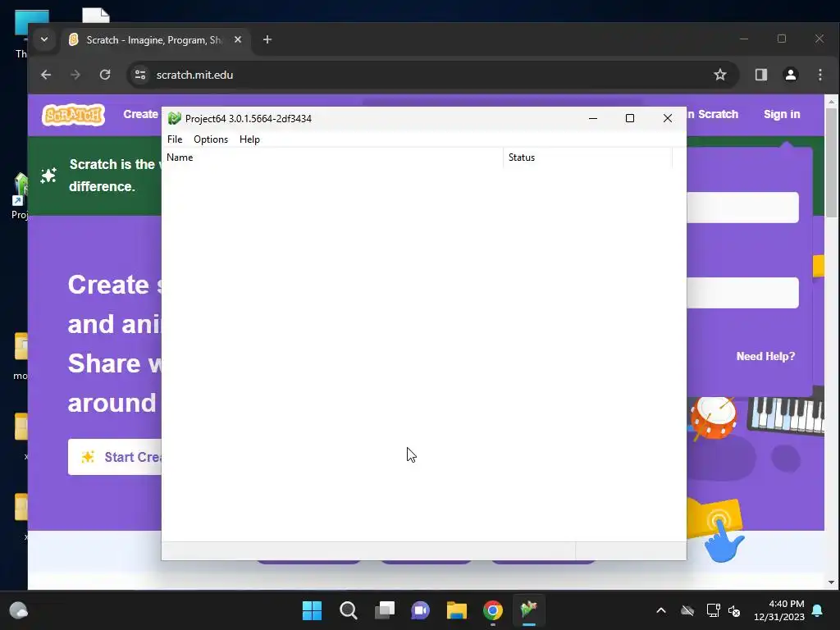Image resolution: width=840 pixels, height=630 pixels.
Task: Reload the Scratch page
Action: click(x=105, y=75)
